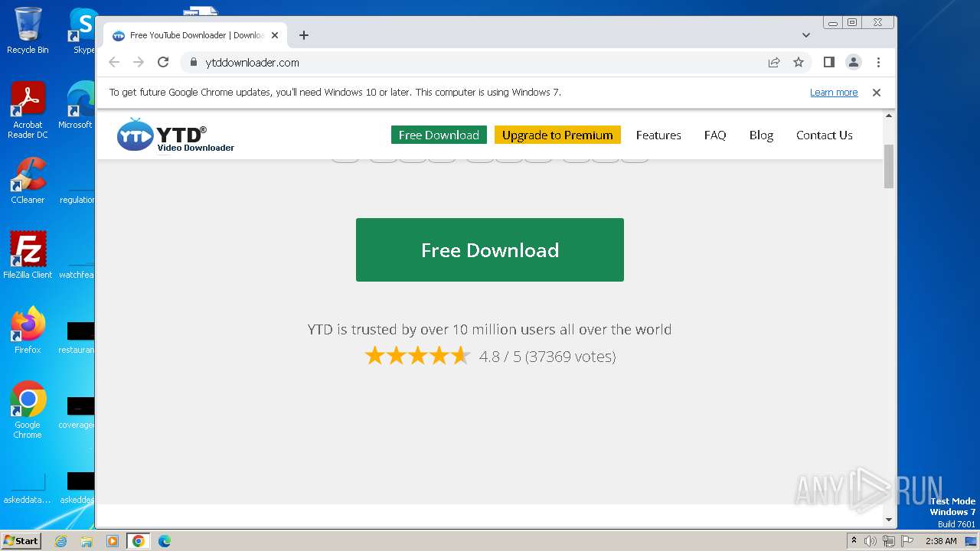The image size is (980, 551).
Task: Open the FAQ menu item
Action: 715,135
